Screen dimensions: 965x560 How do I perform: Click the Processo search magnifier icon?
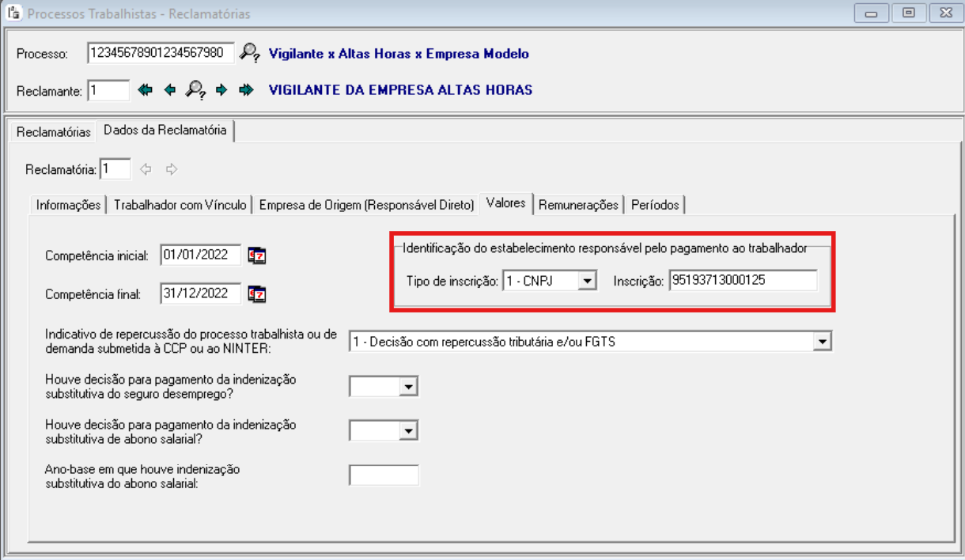point(249,53)
